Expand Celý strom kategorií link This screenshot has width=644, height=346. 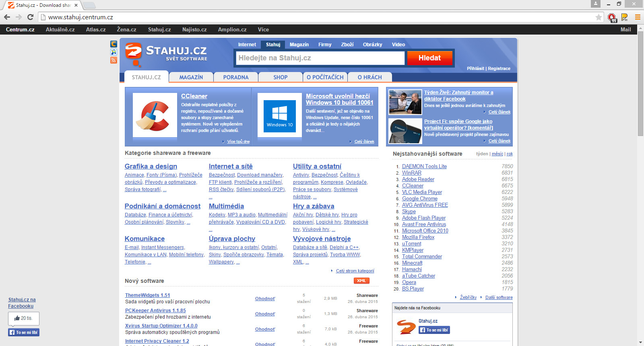355,271
